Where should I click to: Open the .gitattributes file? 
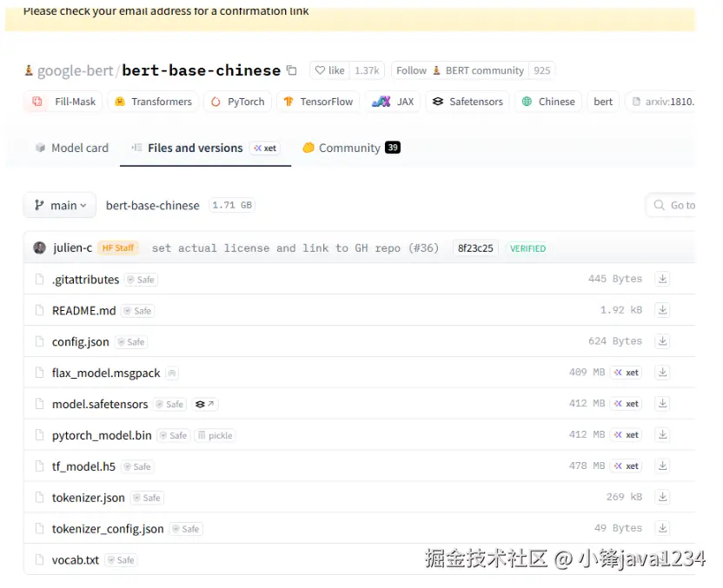pyautogui.click(x=85, y=280)
